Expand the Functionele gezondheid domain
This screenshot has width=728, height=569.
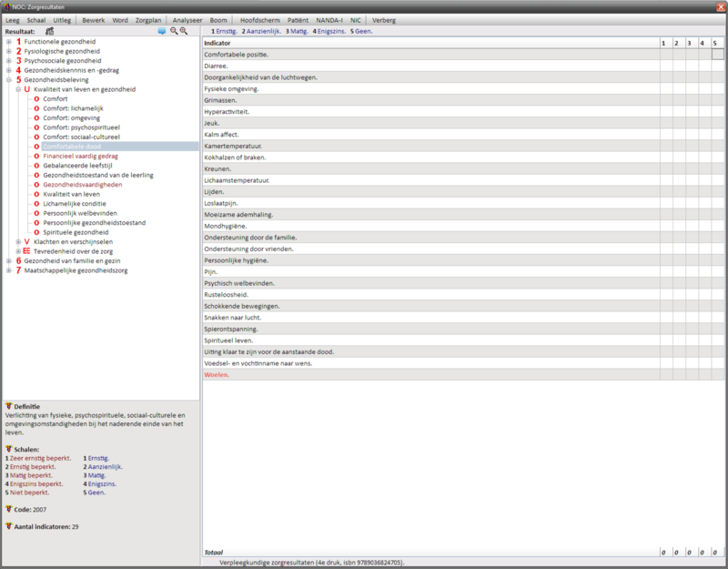click(x=8, y=42)
